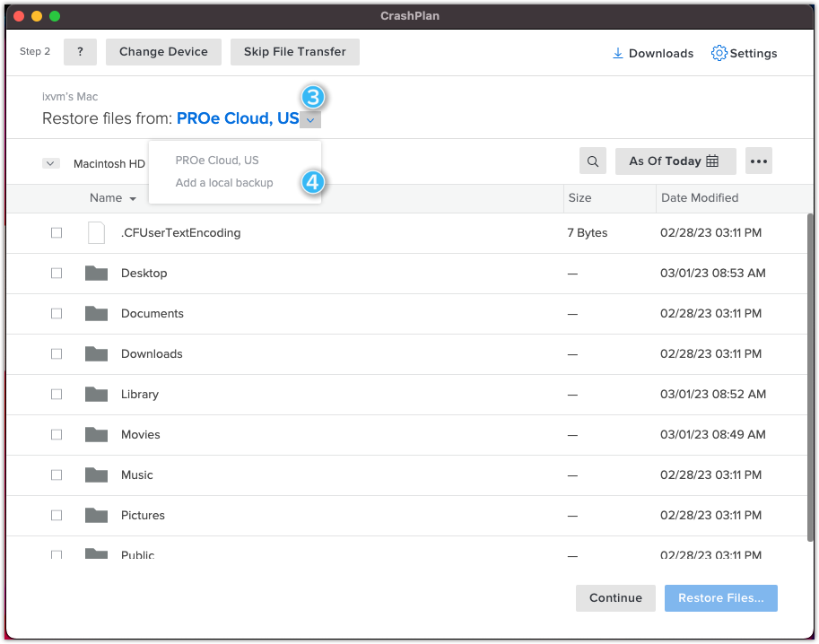Open the search magnifier icon button
This screenshot has height=644, width=819.
point(592,161)
